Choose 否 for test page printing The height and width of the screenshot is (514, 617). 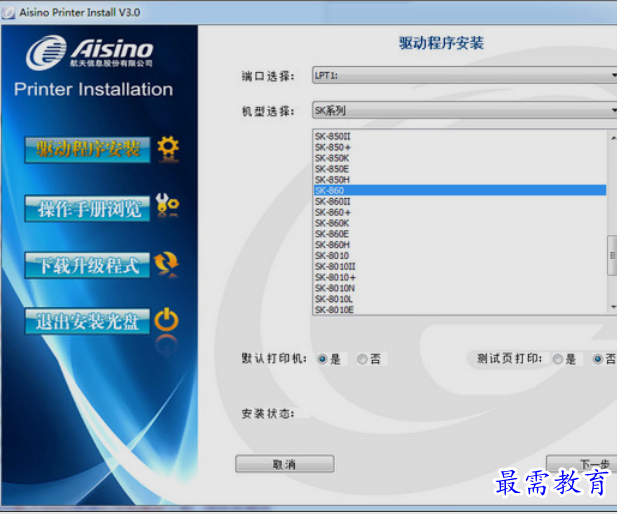(598, 359)
